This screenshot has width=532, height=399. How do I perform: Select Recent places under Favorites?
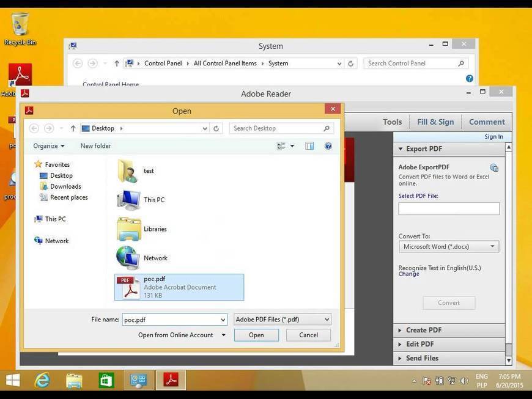point(69,197)
